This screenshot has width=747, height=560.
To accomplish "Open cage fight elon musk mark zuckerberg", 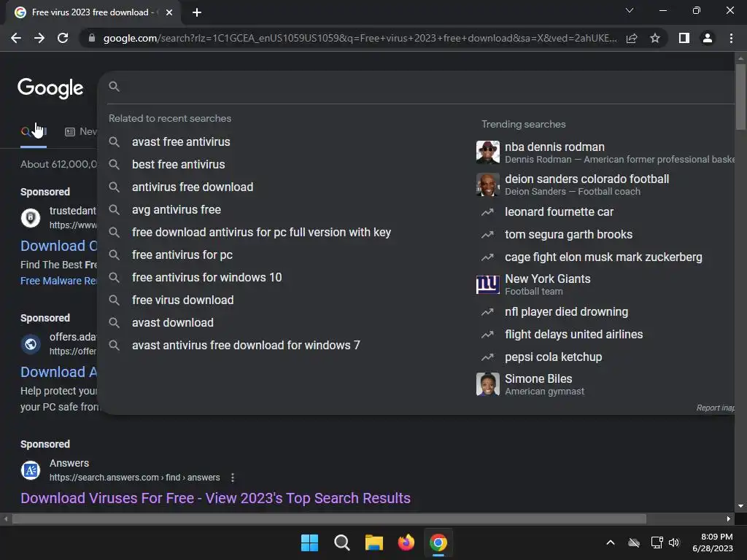I will [603, 257].
